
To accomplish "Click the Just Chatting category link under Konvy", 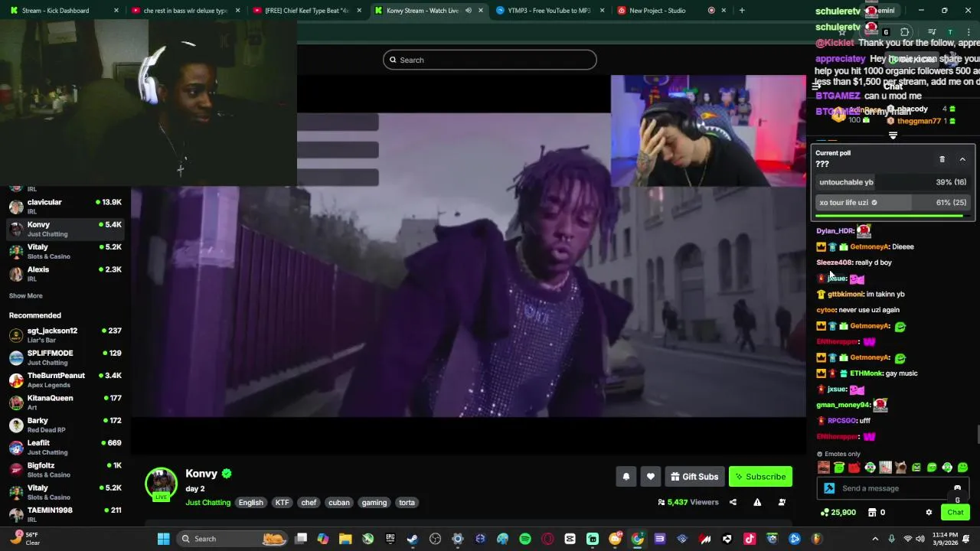I will coord(207,502).
